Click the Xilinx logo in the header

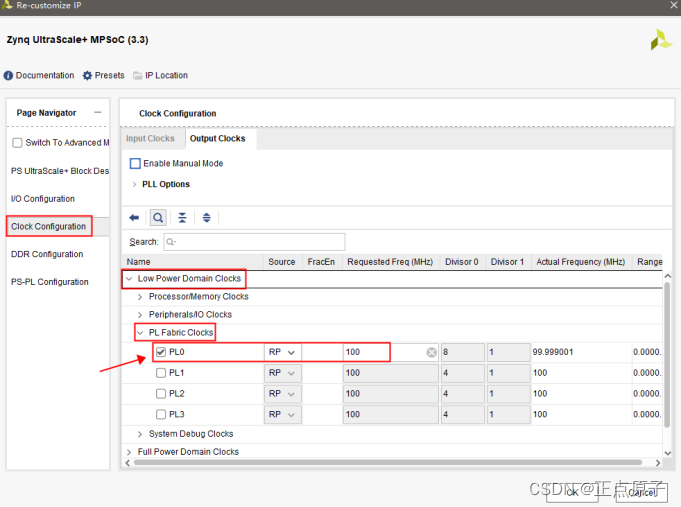tap(661, 40)
